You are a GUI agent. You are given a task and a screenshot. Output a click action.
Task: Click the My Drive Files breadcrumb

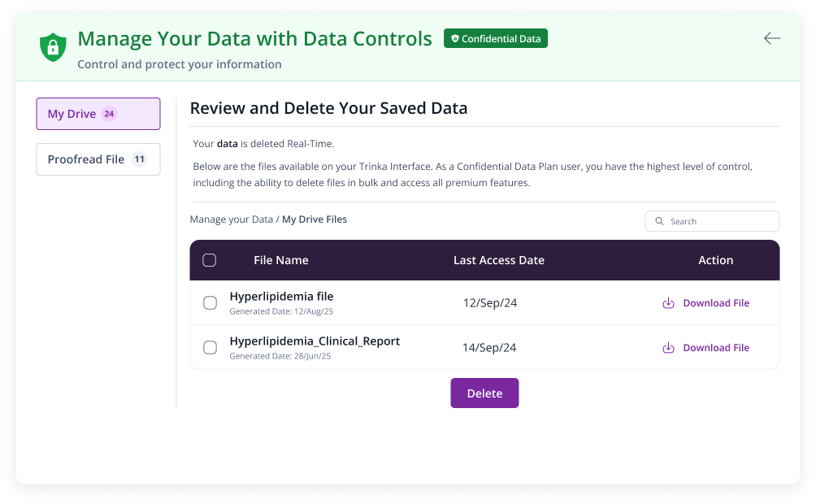(x=314, y=219)
